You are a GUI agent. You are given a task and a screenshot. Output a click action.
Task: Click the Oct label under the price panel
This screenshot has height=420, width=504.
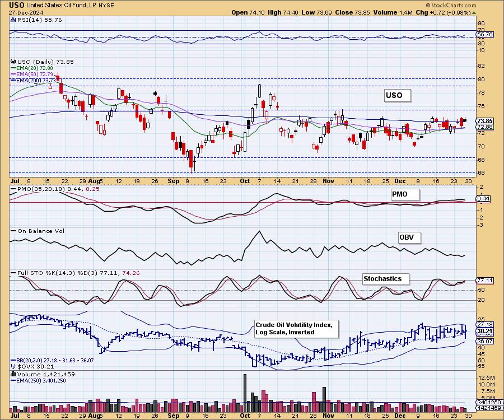click(245, 181)
